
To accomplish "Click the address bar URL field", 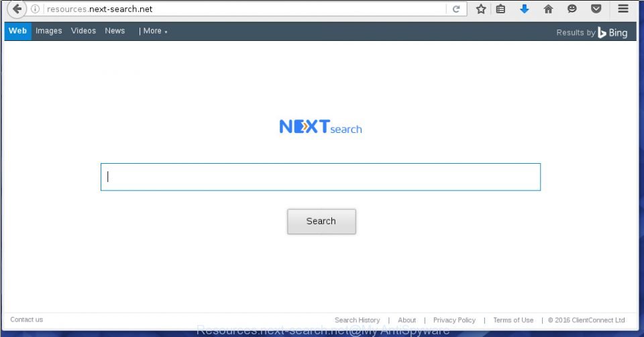I will tap(244, 9).
